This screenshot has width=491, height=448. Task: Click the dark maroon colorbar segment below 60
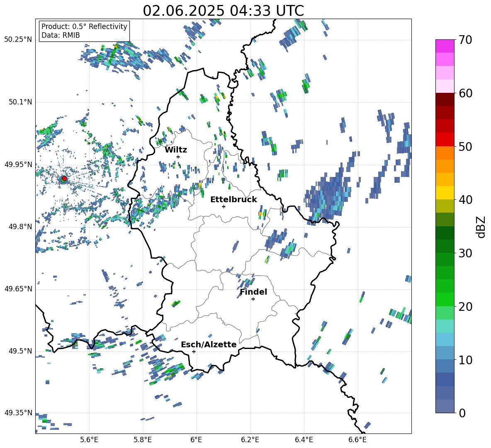pyautogui.click(x=445, y=99)
